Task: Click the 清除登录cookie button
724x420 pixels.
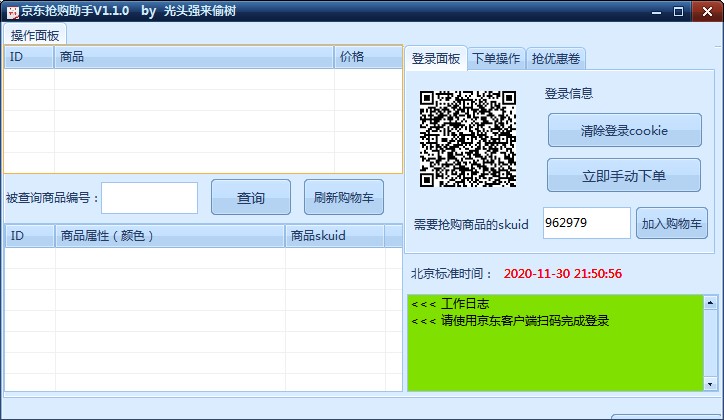Action: coord(624,130)
